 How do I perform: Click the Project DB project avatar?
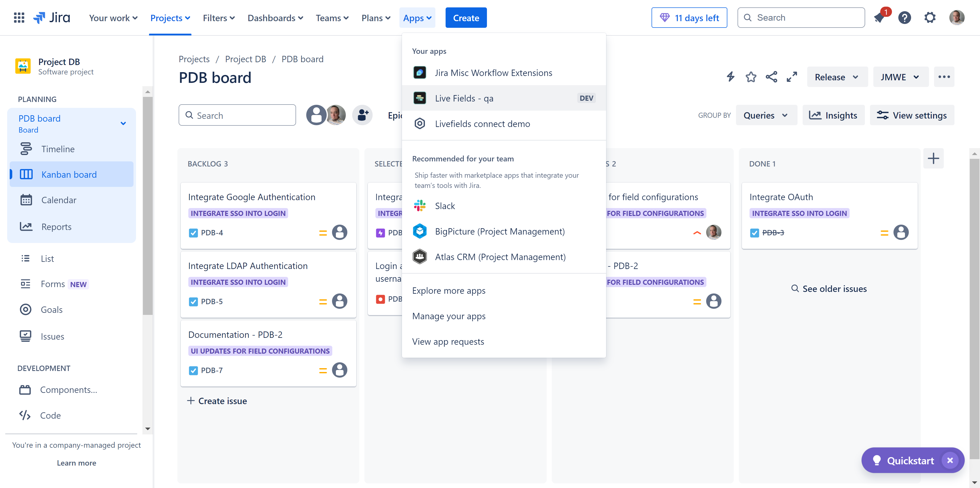click(x=23, y=66)
